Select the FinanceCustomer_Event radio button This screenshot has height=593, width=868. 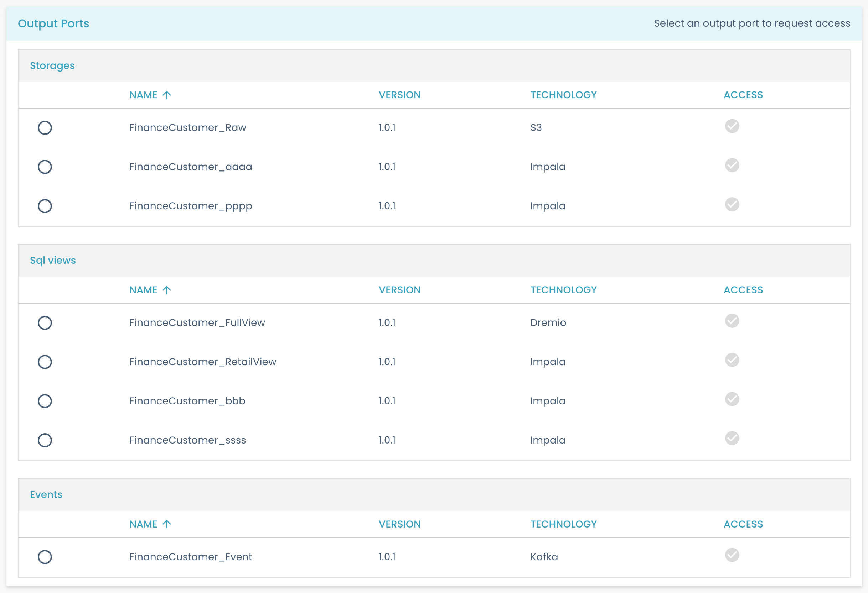(45, 557)
